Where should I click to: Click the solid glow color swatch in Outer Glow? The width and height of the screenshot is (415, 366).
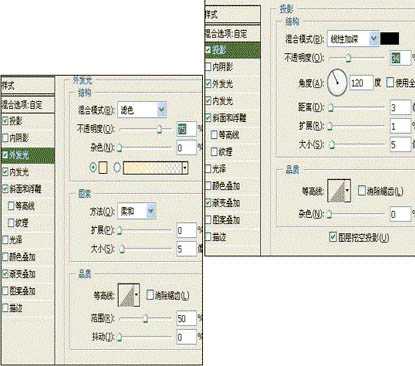click(103, 168)
